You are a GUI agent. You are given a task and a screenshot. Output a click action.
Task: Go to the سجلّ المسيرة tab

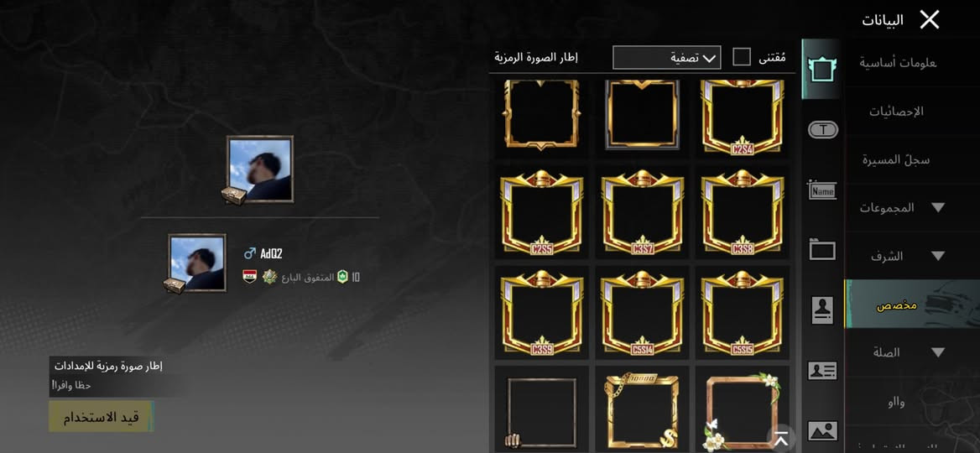pyautogui.click(x=896, y=159)
